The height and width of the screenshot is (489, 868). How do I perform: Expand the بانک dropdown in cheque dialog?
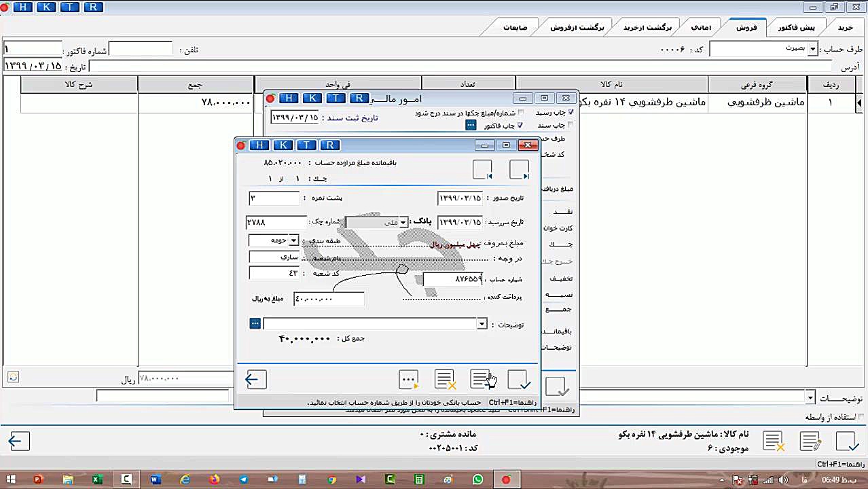point(403,223)
